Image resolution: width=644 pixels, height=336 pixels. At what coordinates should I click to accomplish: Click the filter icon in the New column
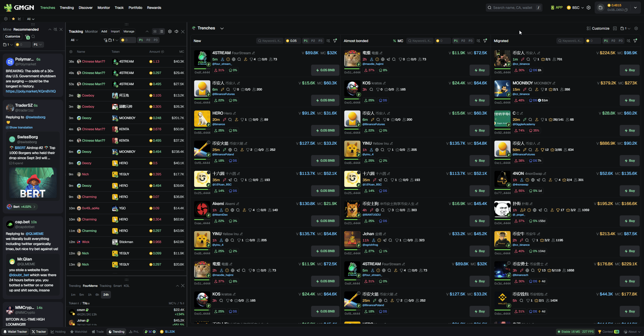pyautogui.click(x=335, y=41)
